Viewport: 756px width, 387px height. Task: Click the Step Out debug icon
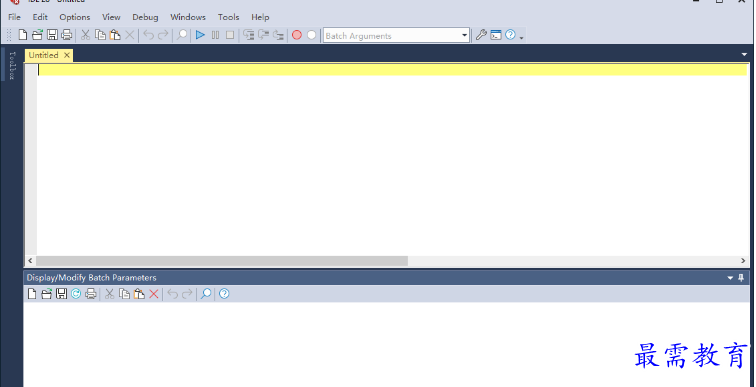pyautogui.click(x=278, y=35)
